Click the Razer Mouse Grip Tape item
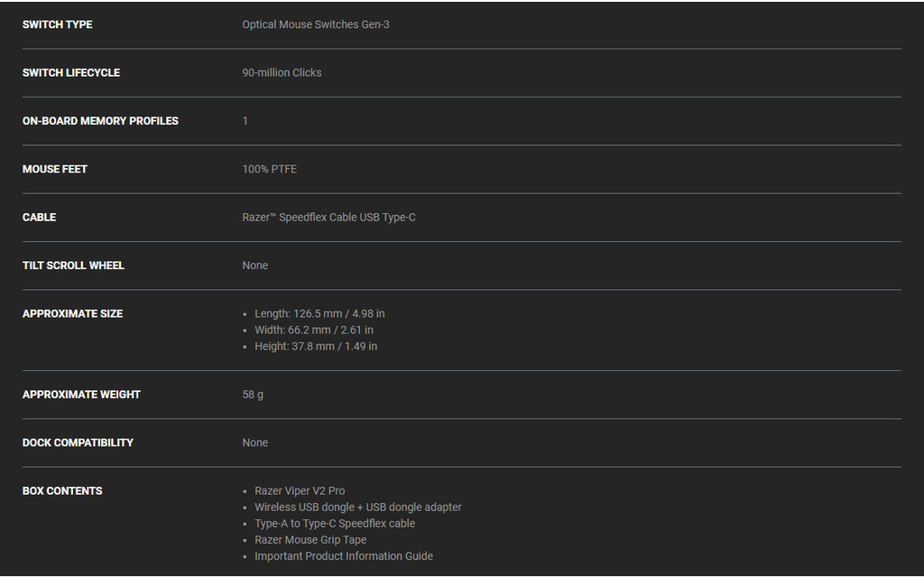 click(x=310, y=540)
